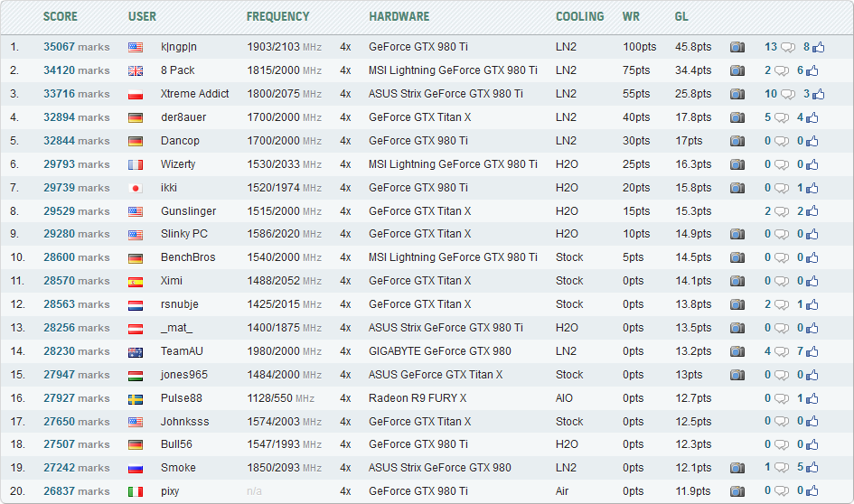Click thumbs-up icon in Smoke row

(812, 468)
